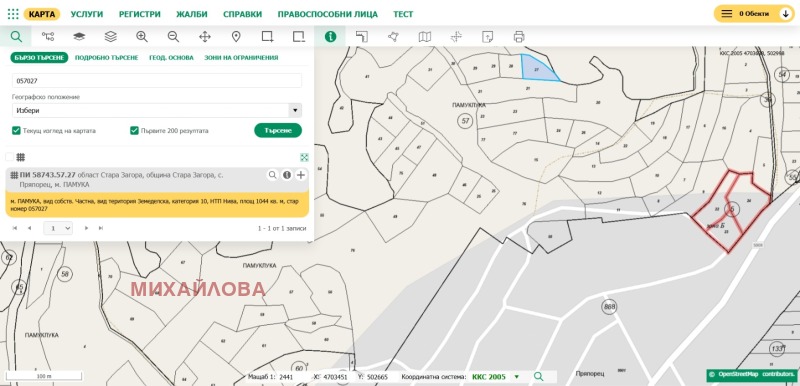Open the УСЛУГИ menu
The height and width of the screenshot is (386, 800).
(87, 14)
